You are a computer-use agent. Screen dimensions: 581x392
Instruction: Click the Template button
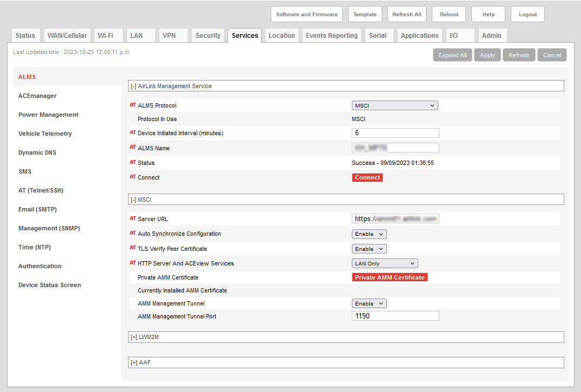point(365,15)
